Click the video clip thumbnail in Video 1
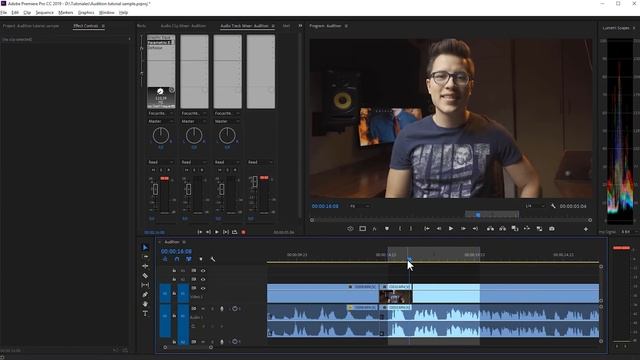640x360 pixels. pyautogui.click(x=395, y=296)
